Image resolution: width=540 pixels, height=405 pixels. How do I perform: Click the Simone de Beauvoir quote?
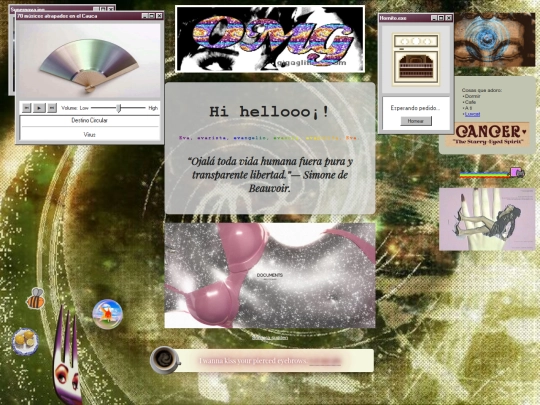coord(270,175)
